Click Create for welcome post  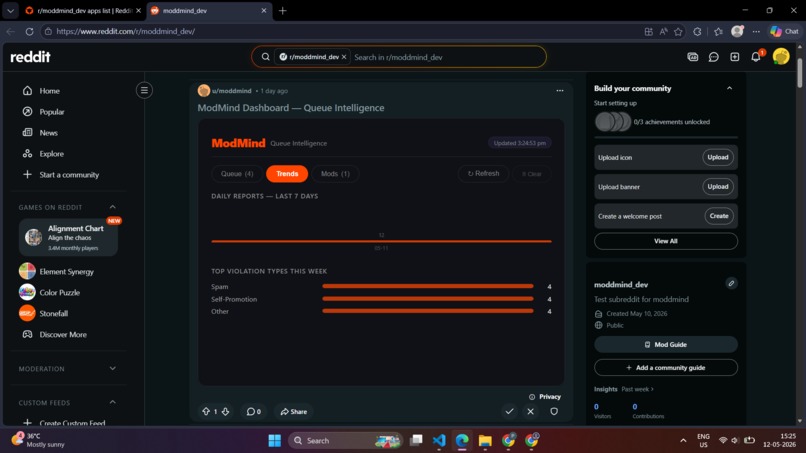(x=719, y=216)
